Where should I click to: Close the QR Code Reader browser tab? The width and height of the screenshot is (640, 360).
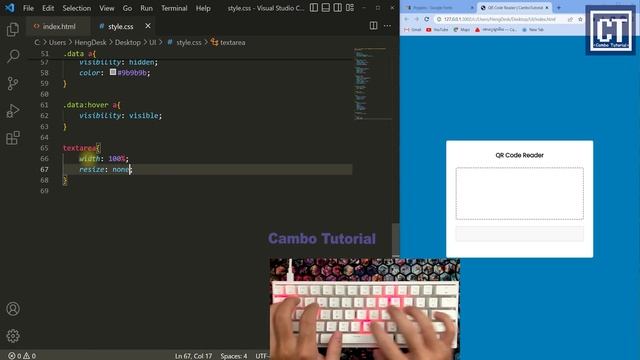pyautogui.click(x=547, y=8)
